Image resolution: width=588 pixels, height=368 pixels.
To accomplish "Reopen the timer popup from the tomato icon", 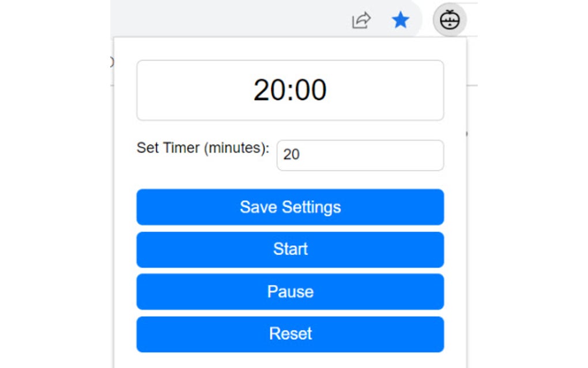I will tap(450, 20).
